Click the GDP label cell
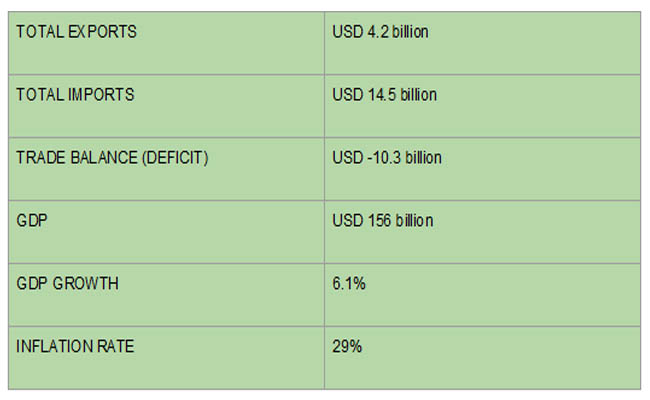 166,232
